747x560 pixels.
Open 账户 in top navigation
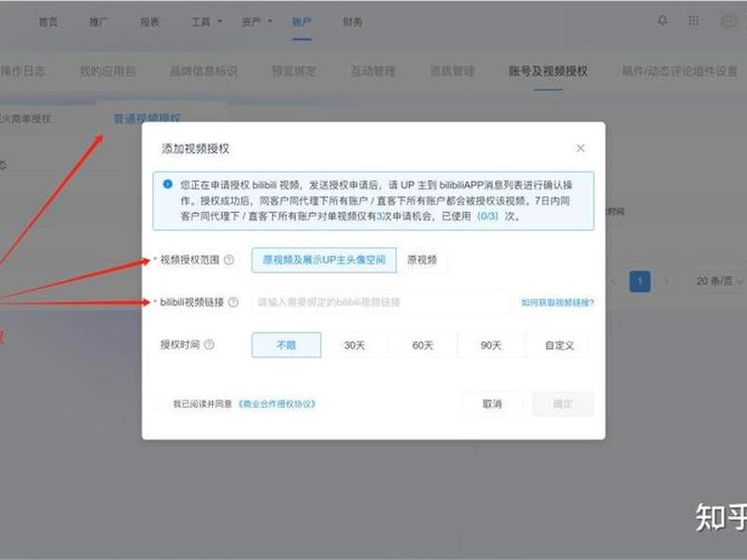[x=302, y=21]
